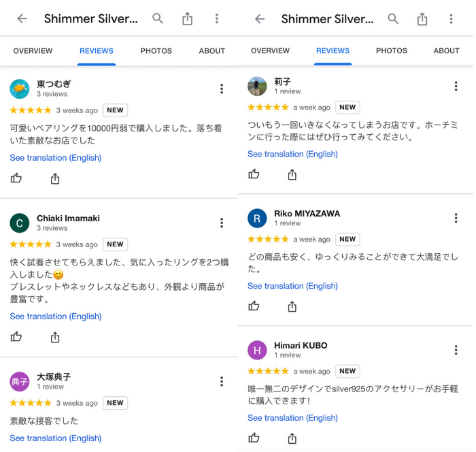Go to OVERVIEW tab in right panel
476x452 pixels.
[270, 50]
